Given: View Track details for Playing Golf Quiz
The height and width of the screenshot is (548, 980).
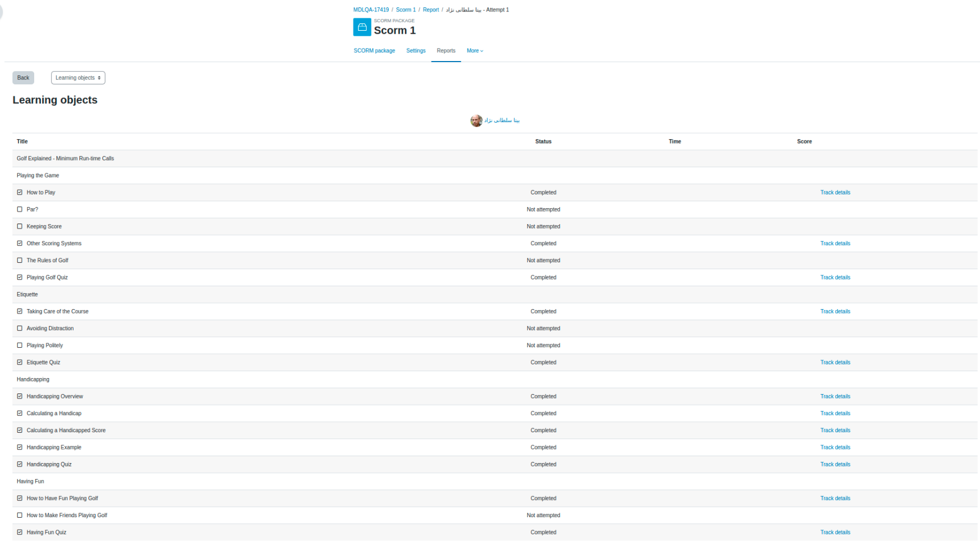Looking at the screenshot, I should point(835,277).
